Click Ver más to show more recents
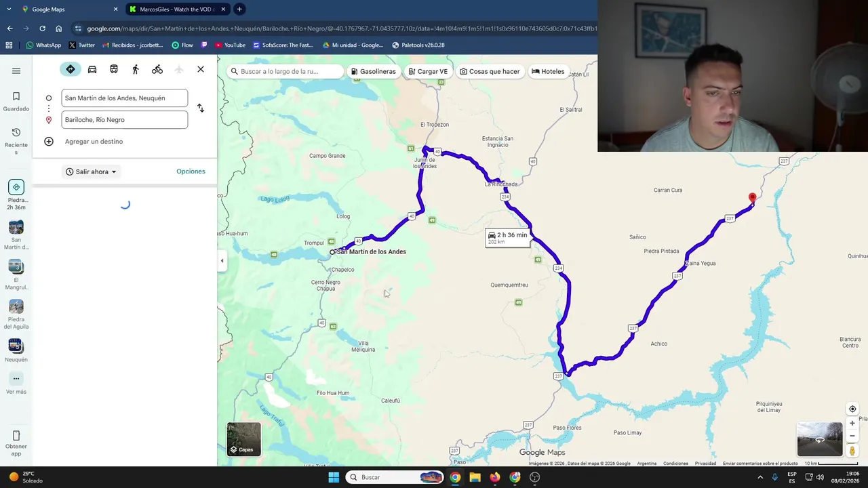Image resolution: width=868 pixels, height=488 pixels. [x=16, y=384]
